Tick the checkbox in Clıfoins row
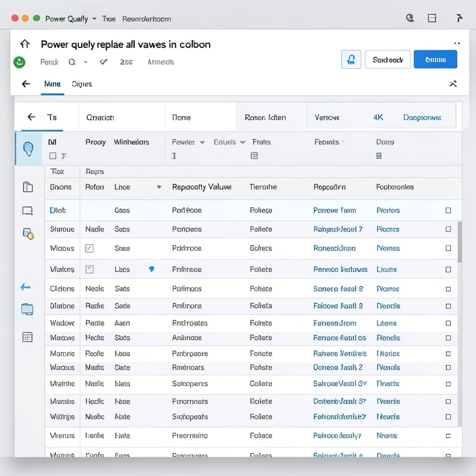Viewport: 476px width, 476px height. click(x=448, y=289)
